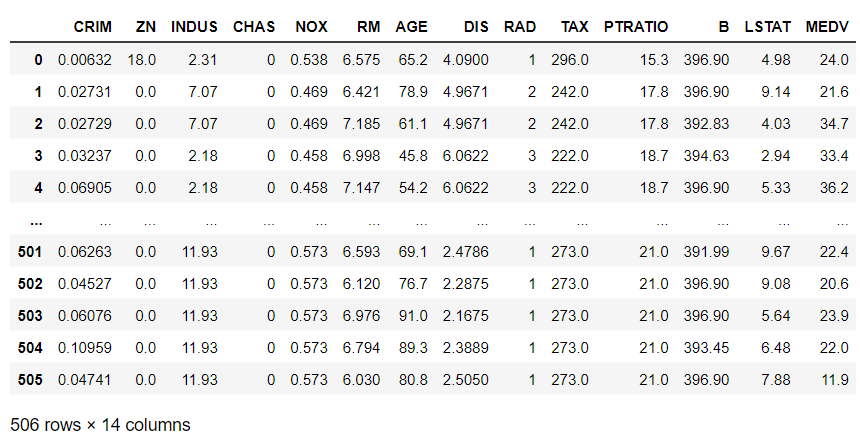Click B value 391.99
Image resolution: width=860 pixels, height=445 pixels.
[x=706, y=252]
